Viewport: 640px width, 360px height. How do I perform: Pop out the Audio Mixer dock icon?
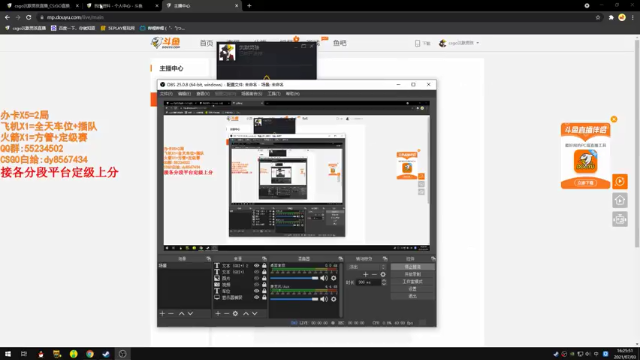(340, 259)
